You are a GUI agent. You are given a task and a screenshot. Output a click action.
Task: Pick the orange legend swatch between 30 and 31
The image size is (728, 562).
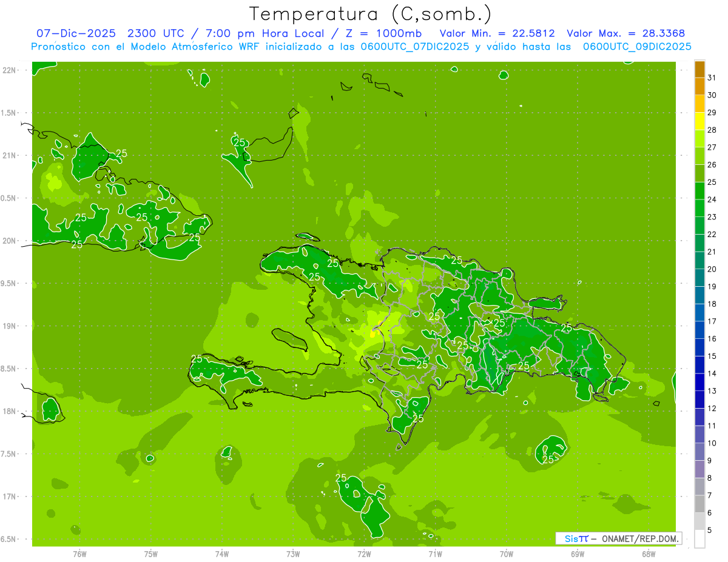pyautogui.click(x=699, y=87)
